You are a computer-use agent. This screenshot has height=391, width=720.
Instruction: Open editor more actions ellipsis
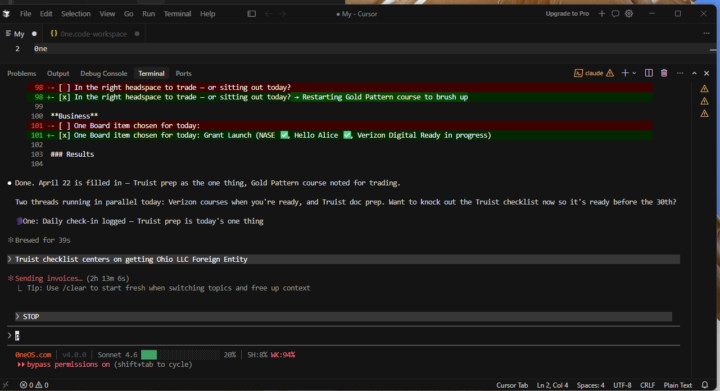[706, 34]
